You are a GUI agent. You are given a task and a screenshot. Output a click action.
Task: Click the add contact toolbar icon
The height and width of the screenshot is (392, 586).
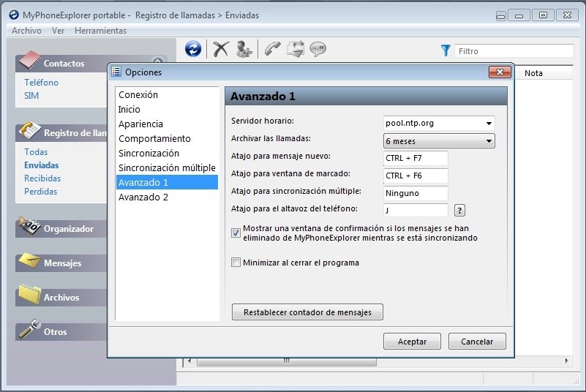244,49
